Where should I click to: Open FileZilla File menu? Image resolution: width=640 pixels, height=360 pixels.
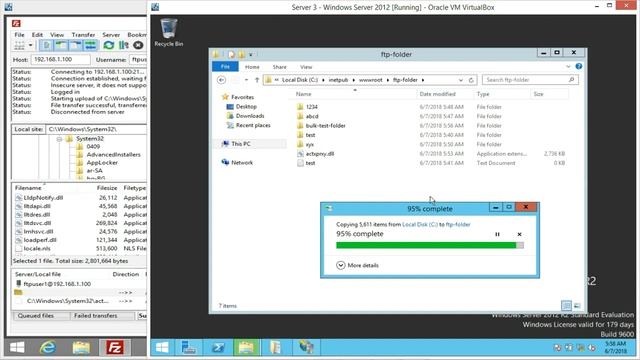19,35
